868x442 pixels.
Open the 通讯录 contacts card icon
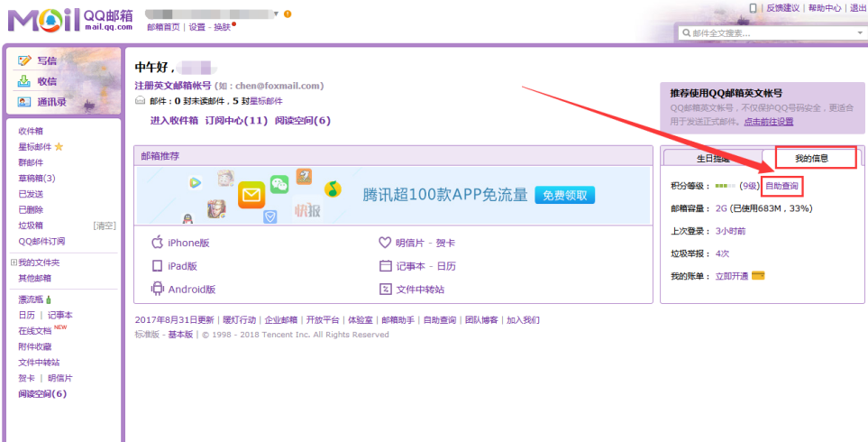coord(25,102)
